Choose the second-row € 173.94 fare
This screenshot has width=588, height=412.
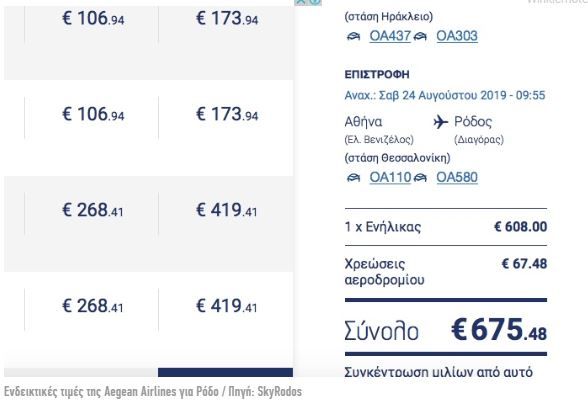(227, 114)
